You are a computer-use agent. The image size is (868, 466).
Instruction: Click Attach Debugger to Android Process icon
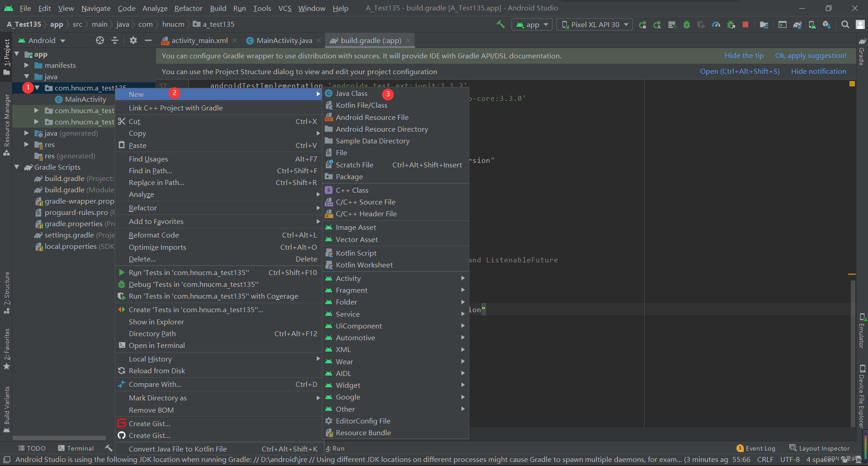(x=731, y=24)
